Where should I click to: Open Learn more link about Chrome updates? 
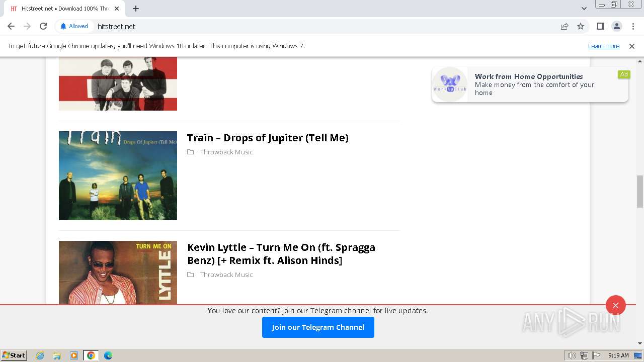604,46
